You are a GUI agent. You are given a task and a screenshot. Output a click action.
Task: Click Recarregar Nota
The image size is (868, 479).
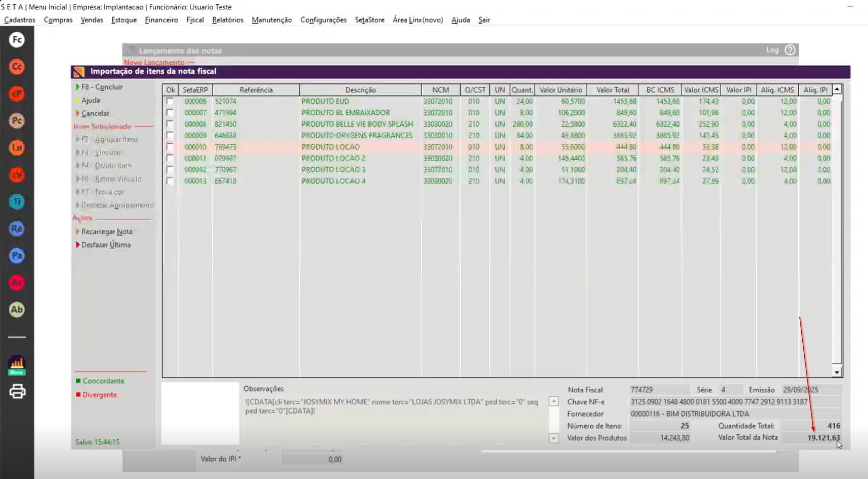(x=104, y=231)
